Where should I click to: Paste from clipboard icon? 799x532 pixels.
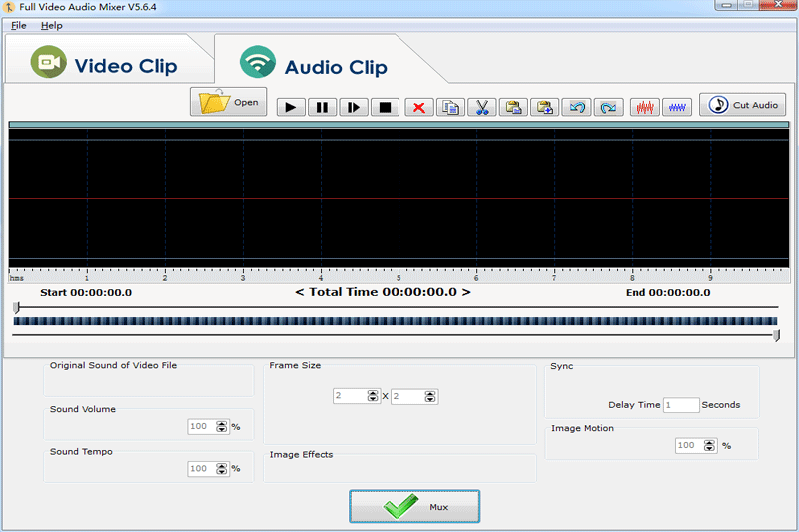[513, 107]
